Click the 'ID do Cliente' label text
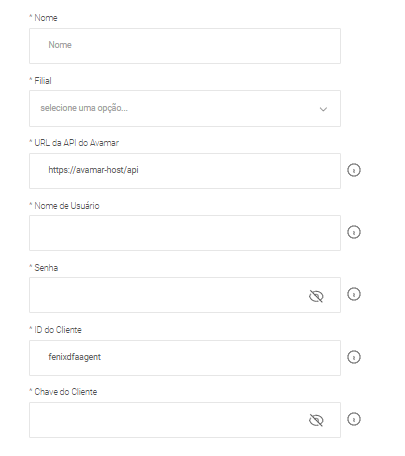405x456 pixels. pos(58,330)
